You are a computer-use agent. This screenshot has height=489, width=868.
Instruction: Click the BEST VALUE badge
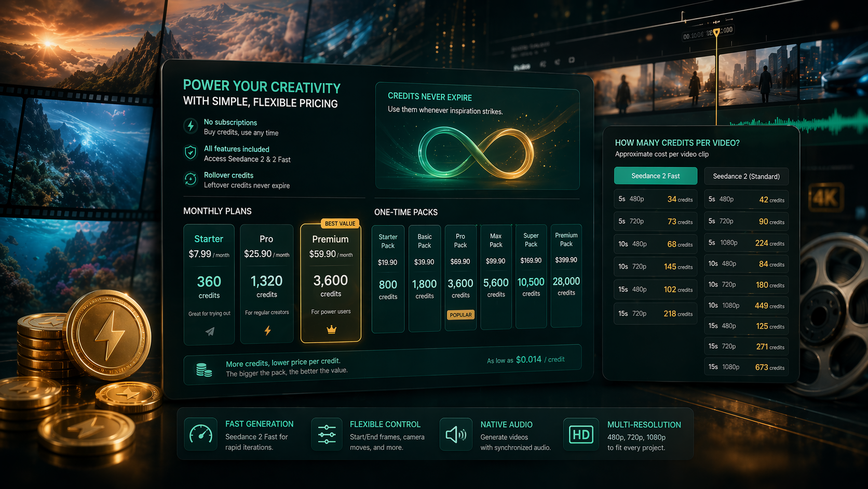(x=340, y=223)
